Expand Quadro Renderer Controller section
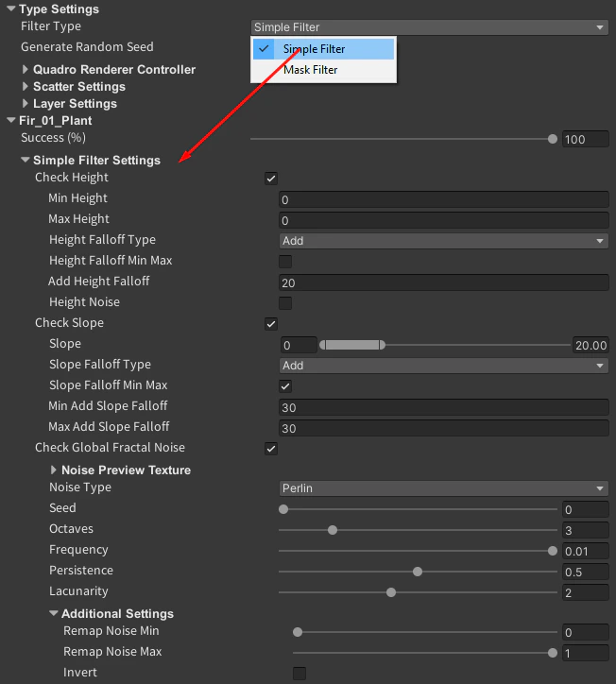The height and width of the screenshot is (684, 616). coord(26,69)
